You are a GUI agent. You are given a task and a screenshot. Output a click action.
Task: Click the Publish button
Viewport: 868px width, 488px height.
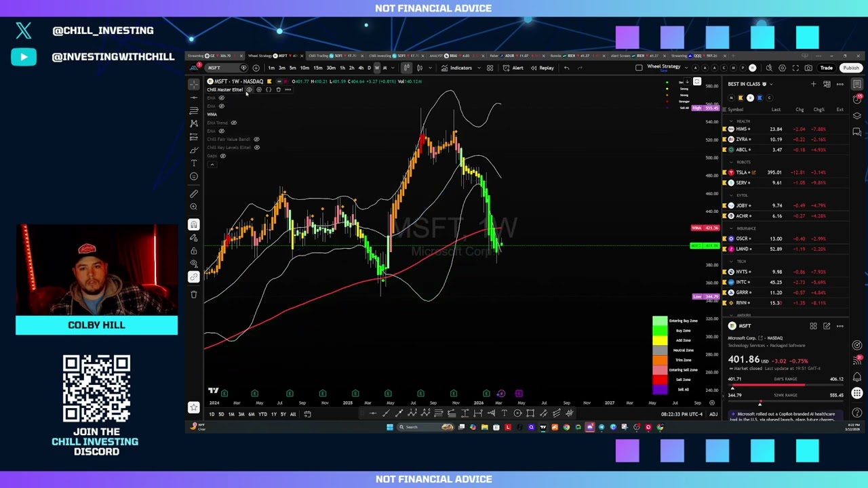point(851,68)
